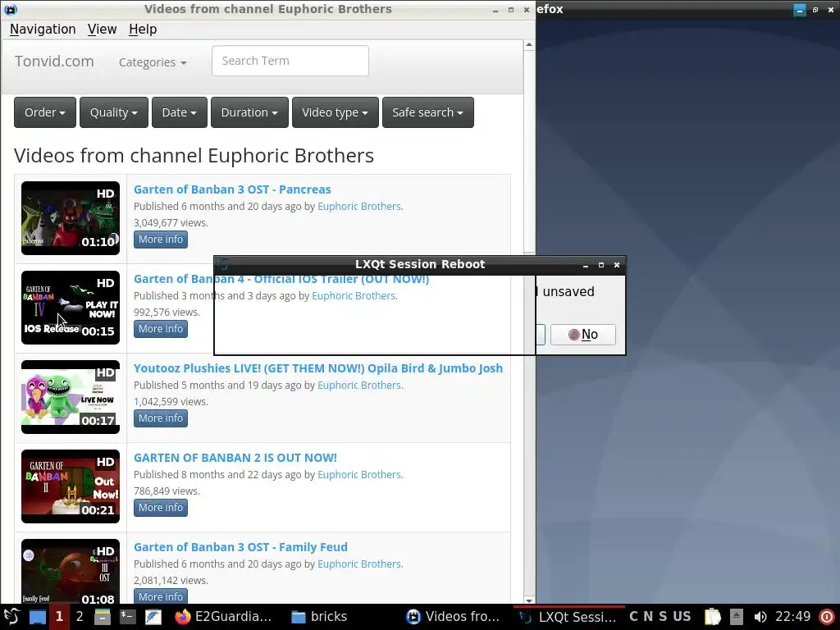Open the volume speaker tray icon
This screenshot has height=630, width=840.
coord(760,617)
